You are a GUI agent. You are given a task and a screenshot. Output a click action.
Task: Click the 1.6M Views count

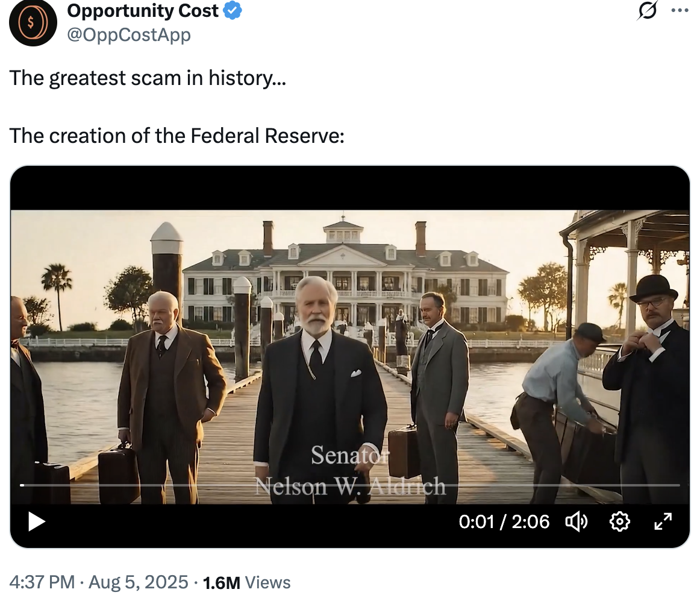pos(247,582)
